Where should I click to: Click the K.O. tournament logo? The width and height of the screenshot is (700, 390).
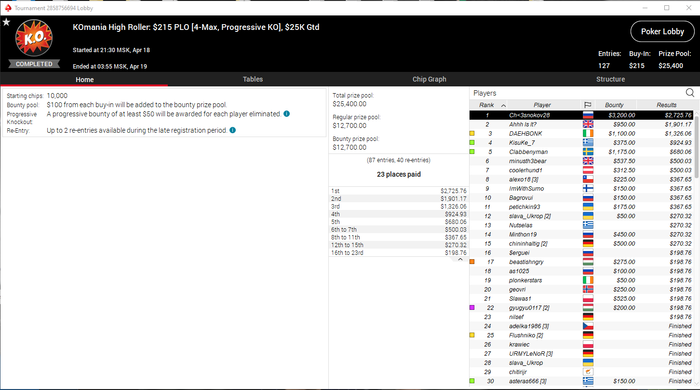coord(34,38)
